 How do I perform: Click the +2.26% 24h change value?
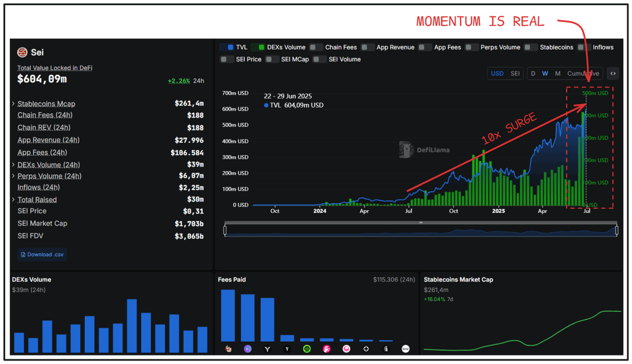(179, 81)
